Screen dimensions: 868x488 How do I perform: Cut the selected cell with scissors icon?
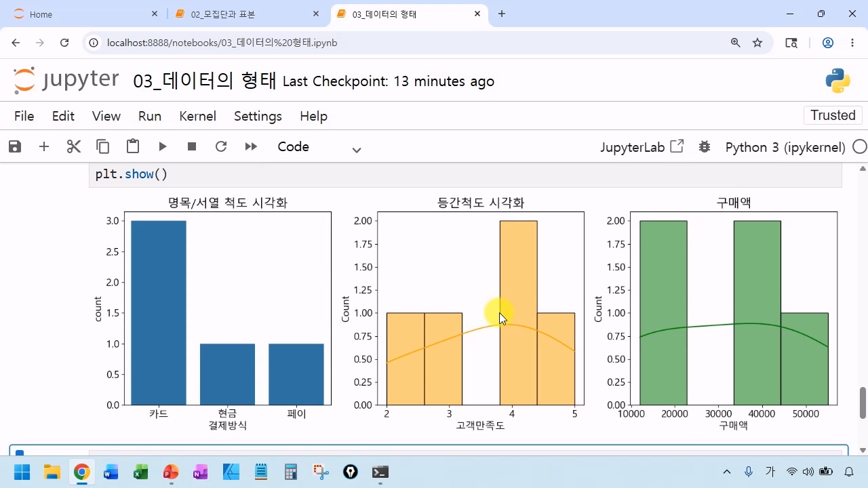[74, 146]
